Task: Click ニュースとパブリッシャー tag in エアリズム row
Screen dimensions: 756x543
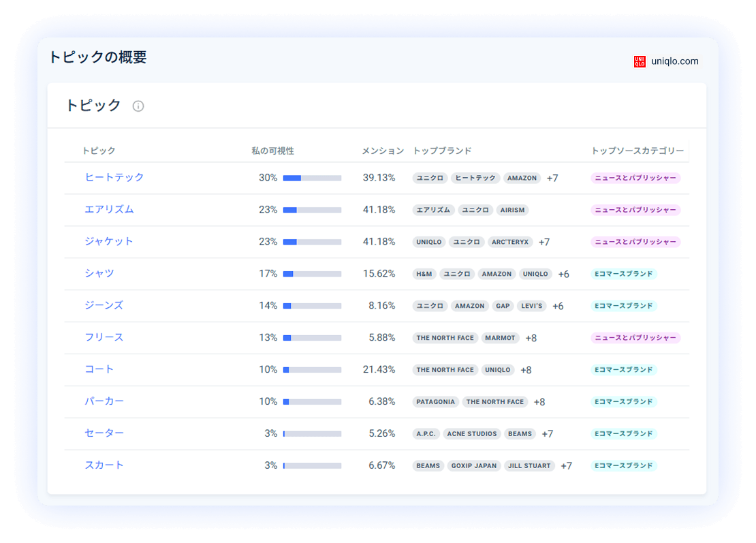Action: tap(635, 210)
